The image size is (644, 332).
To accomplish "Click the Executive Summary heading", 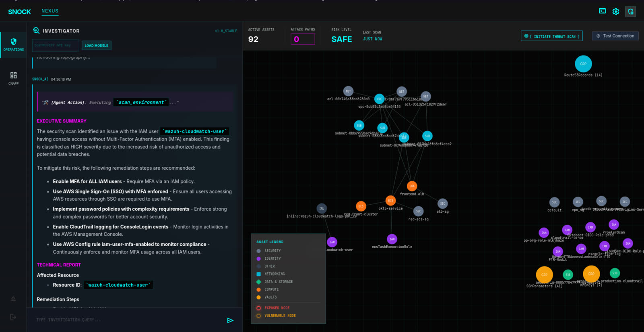I will coord(62,121).
